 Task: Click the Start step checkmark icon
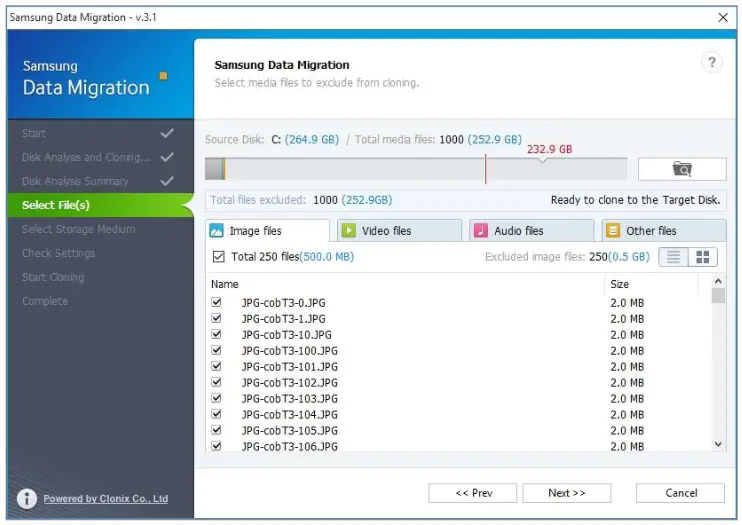167,133
